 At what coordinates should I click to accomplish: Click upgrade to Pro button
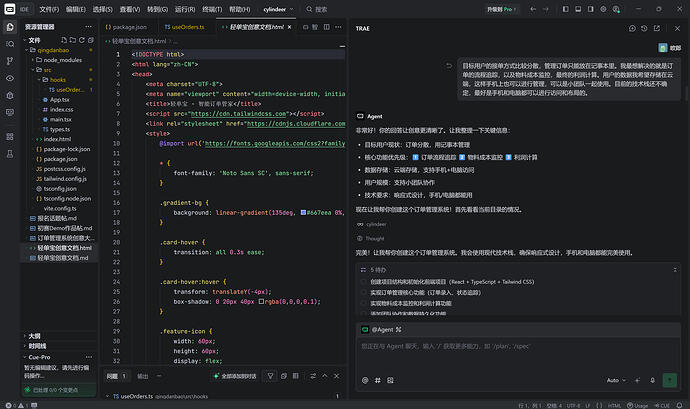502,9
